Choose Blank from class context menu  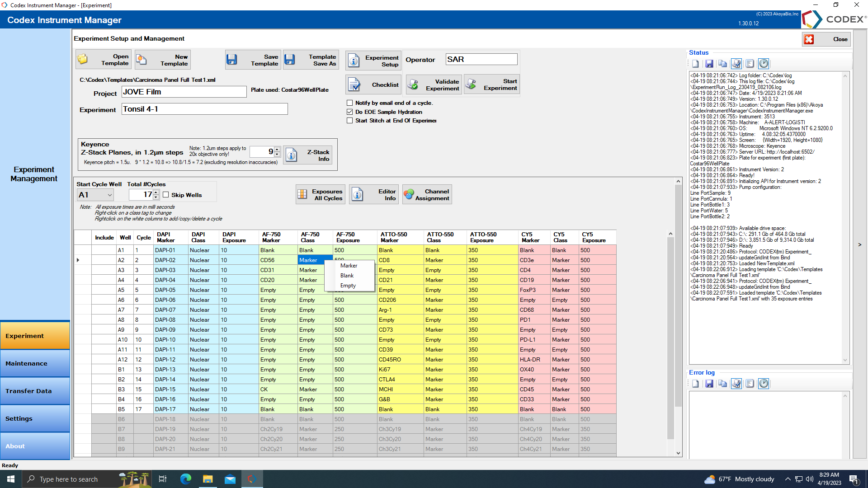[x=347, y=276]
